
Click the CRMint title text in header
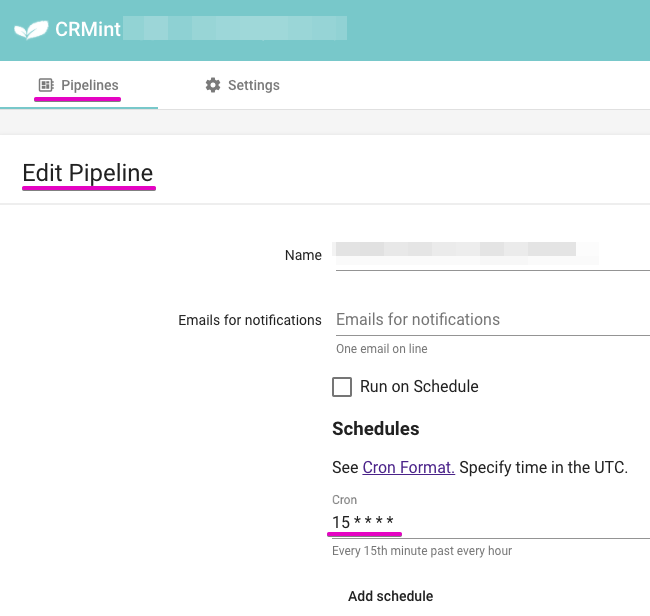(88, 29)
